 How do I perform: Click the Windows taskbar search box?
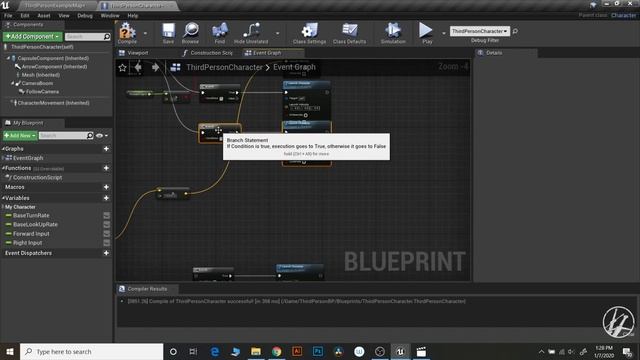click(x=91, y=351)
